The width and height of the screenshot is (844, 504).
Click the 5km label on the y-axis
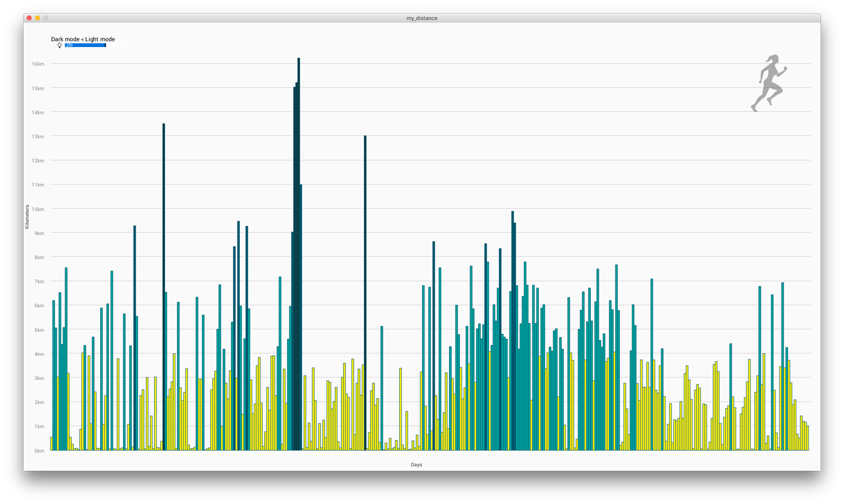pyautogui.click(x=38, y=330)
